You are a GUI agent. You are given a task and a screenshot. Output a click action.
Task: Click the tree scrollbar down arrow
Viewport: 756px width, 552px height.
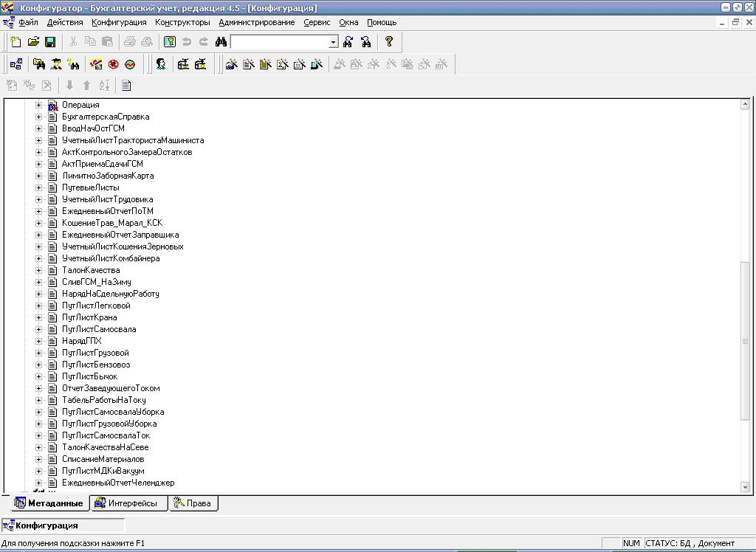[x=745, y=487]
